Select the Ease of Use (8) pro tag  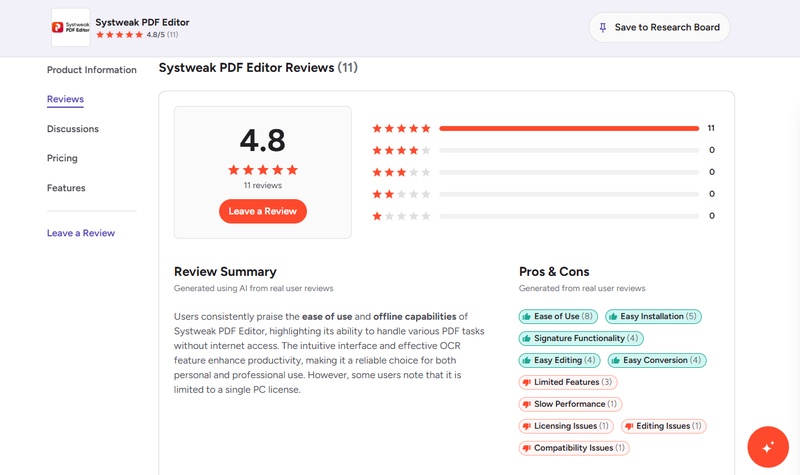tap(558, 316)
